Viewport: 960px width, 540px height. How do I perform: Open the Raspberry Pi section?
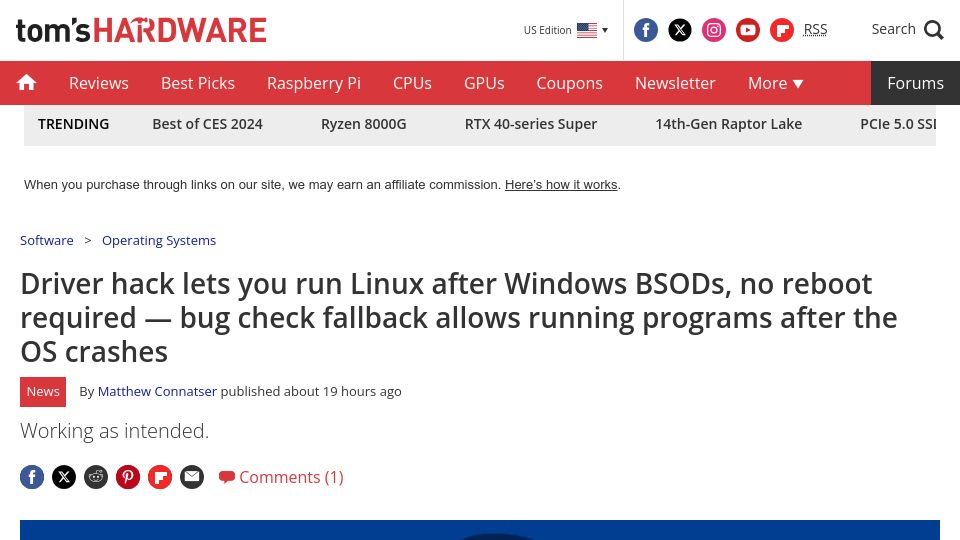point(313,83)
